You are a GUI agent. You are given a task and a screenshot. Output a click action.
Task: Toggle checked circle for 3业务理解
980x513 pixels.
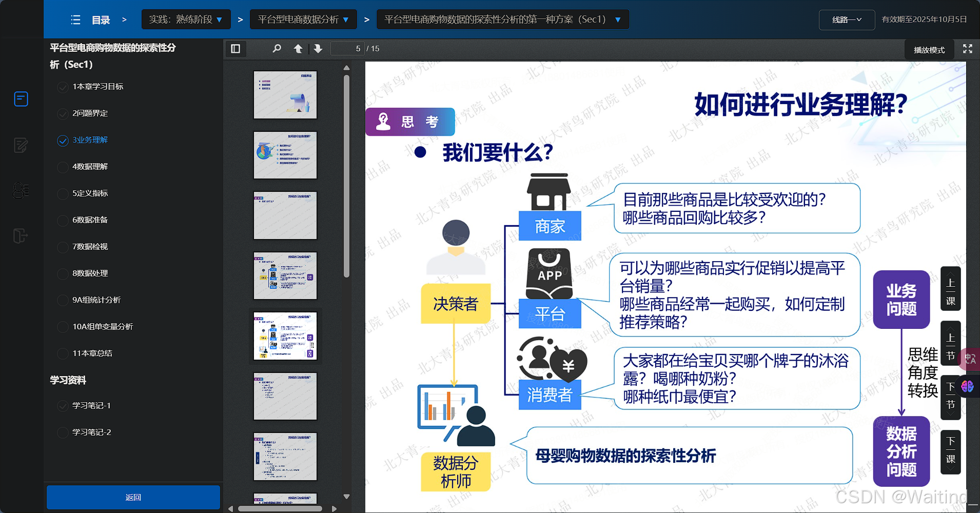coord(63,140)
